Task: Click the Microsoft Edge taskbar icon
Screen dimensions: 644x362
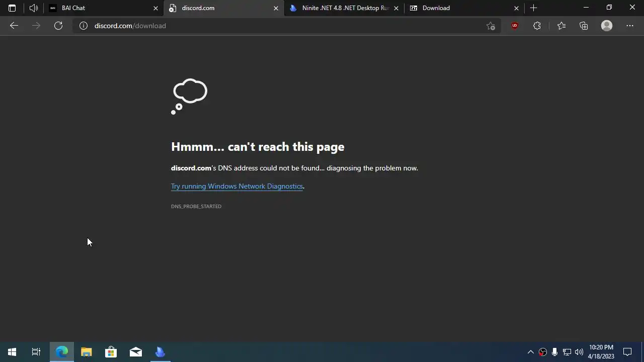Action: [62, 352]
